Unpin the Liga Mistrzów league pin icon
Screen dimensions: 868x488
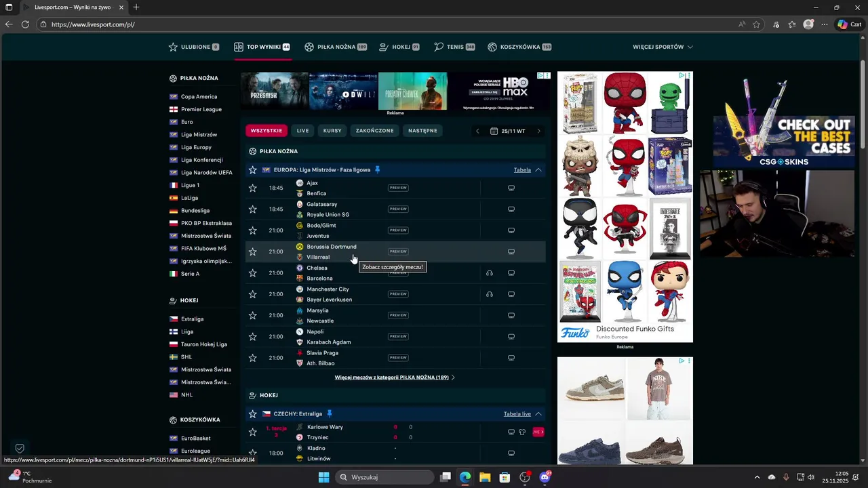(x=378, y=169)
